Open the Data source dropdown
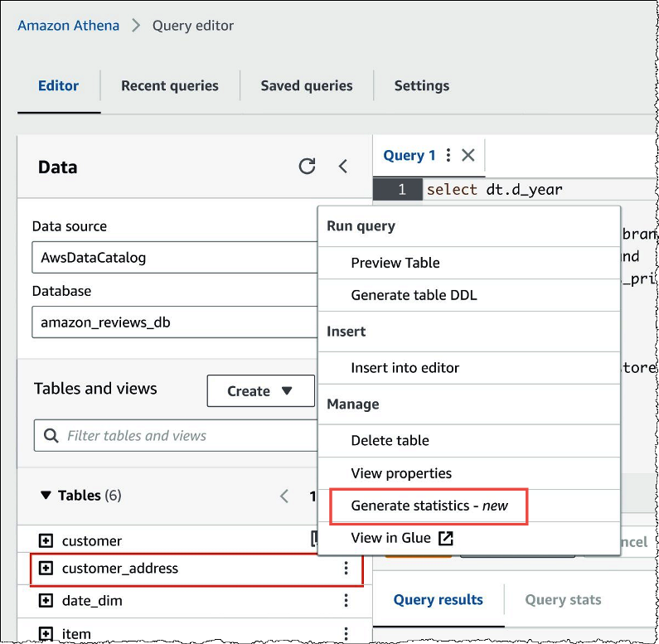 (x=174, y=258)
